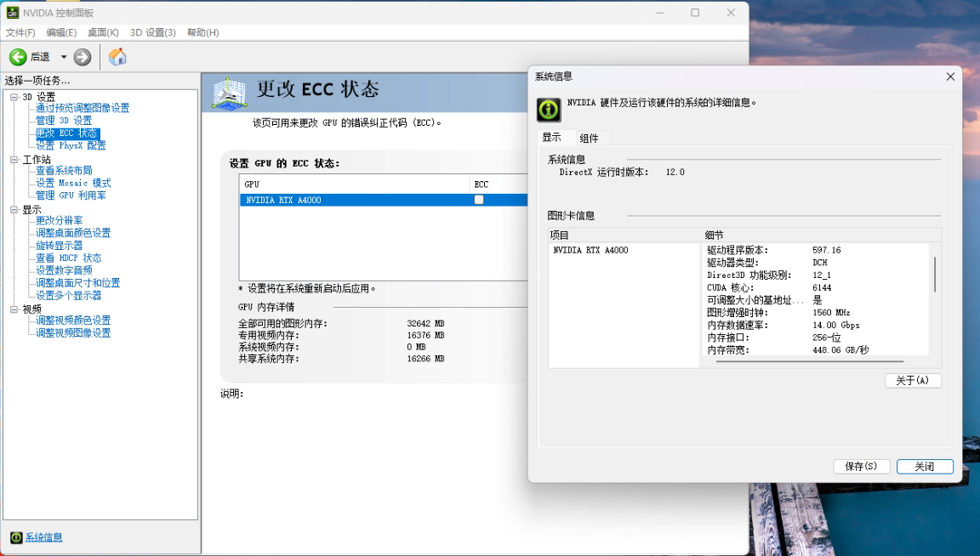Switch to the 组件 tab in 系统信息

[x=590, y=138]
